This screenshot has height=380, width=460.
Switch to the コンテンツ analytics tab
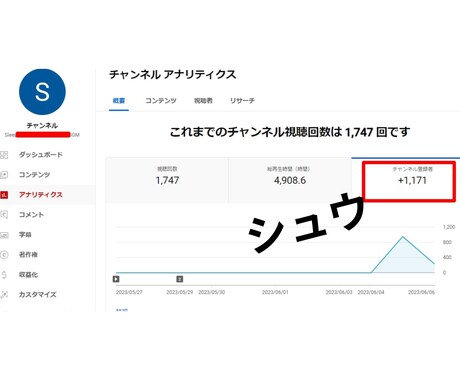tap(161, 101)
